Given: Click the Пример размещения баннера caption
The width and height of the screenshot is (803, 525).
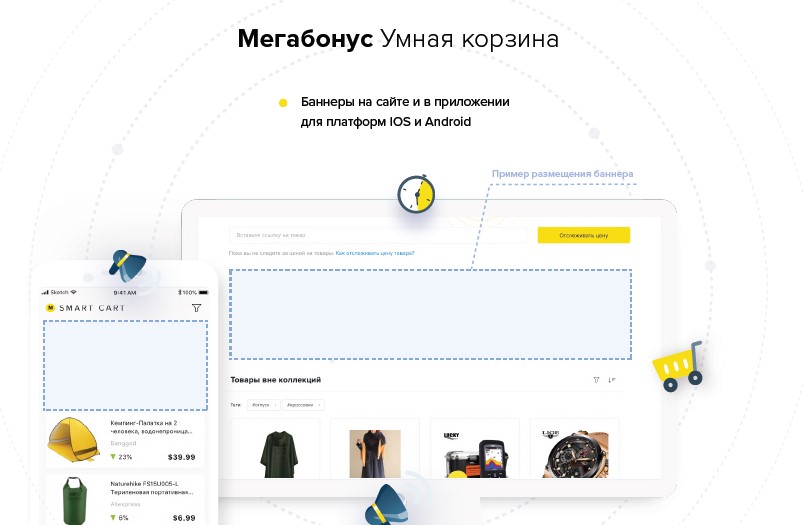Looking at the screenshot, I should coord(562,174).
